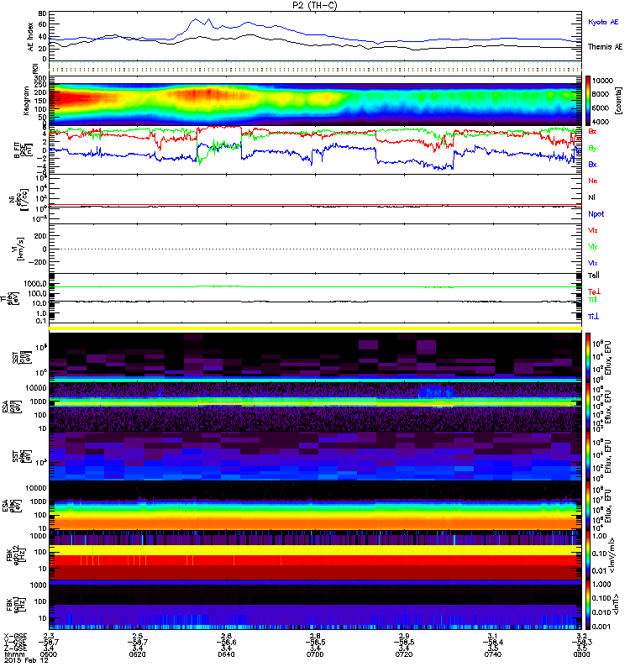Screen dimensions: 630x672
Task: Click the B_FIT GSE [nT] axis label
Action: pos(22,150)
